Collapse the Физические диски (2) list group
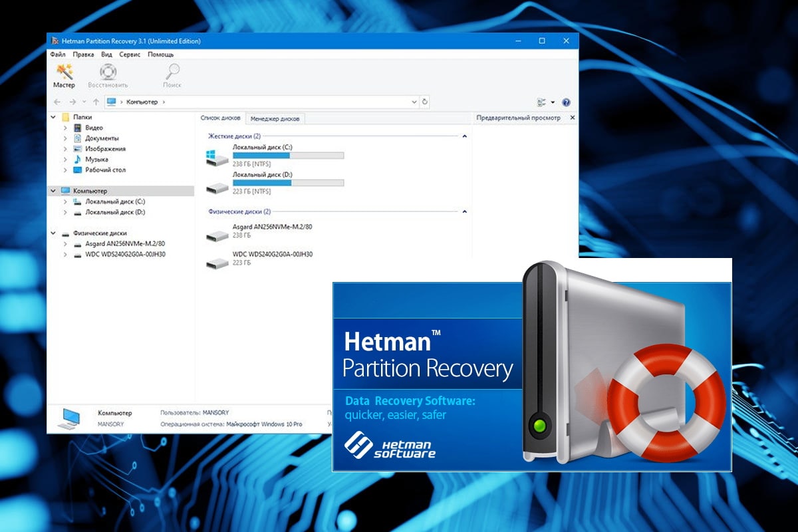 [x=464, y=212]
